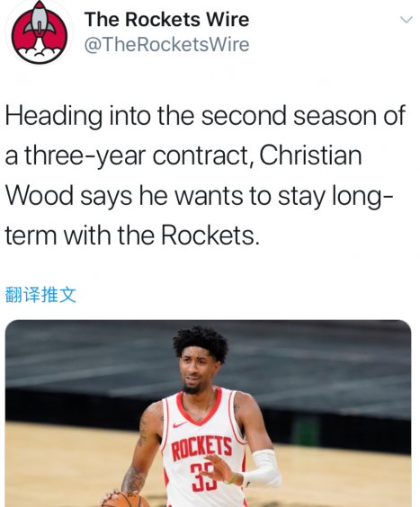
Task: Expand the tweet options chevron
Action: pos(407,20)
